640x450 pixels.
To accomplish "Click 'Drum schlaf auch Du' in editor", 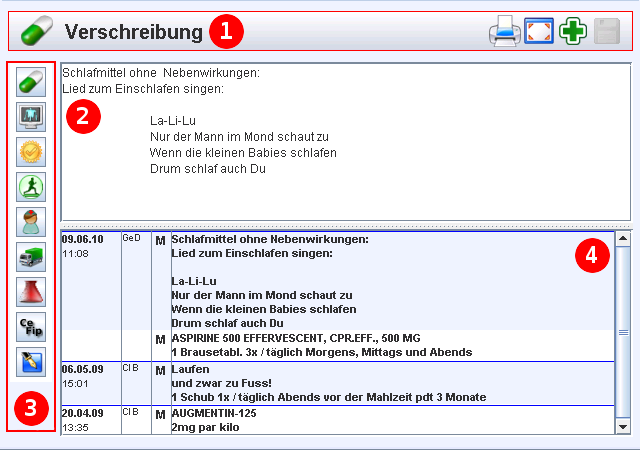I will tap(208, 169).
